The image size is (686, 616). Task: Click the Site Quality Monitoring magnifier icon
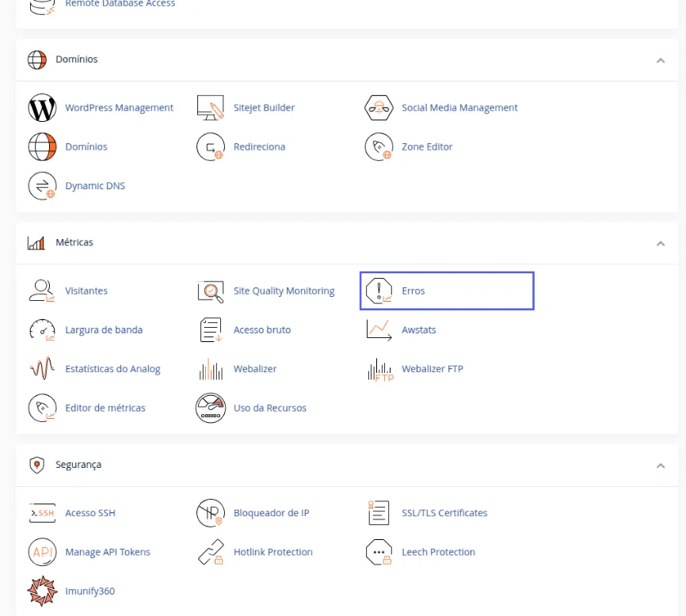point(211,291)
